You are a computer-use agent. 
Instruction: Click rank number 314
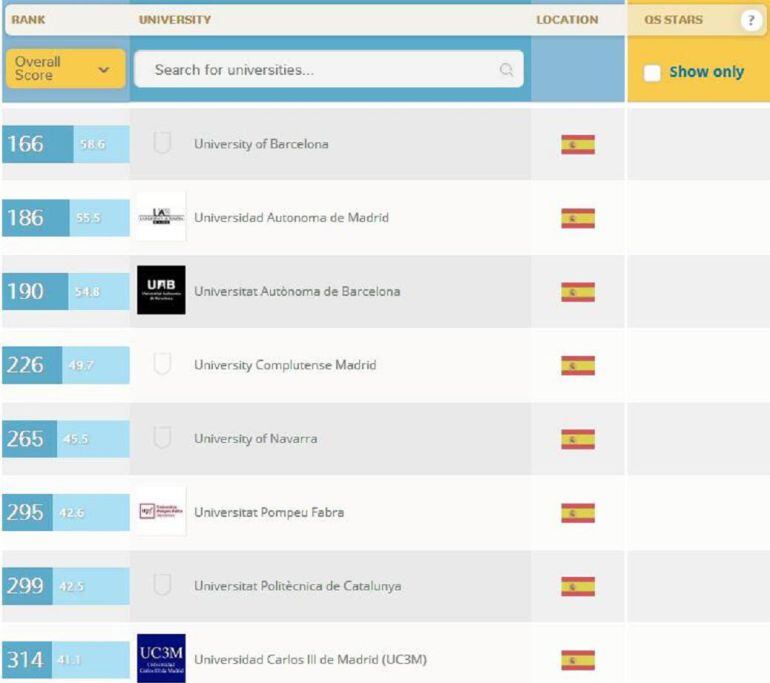click(26, 659)
